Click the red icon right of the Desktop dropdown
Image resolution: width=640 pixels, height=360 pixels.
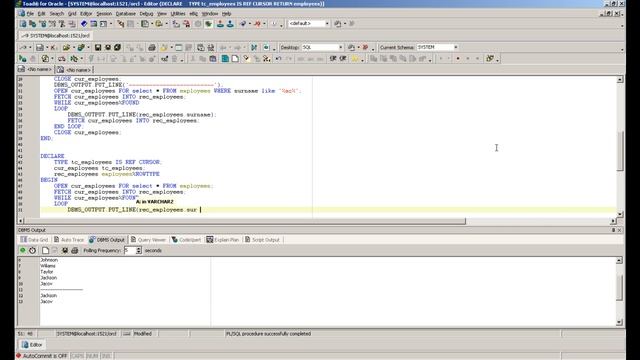pyautogui.click(x=365, y=47)
